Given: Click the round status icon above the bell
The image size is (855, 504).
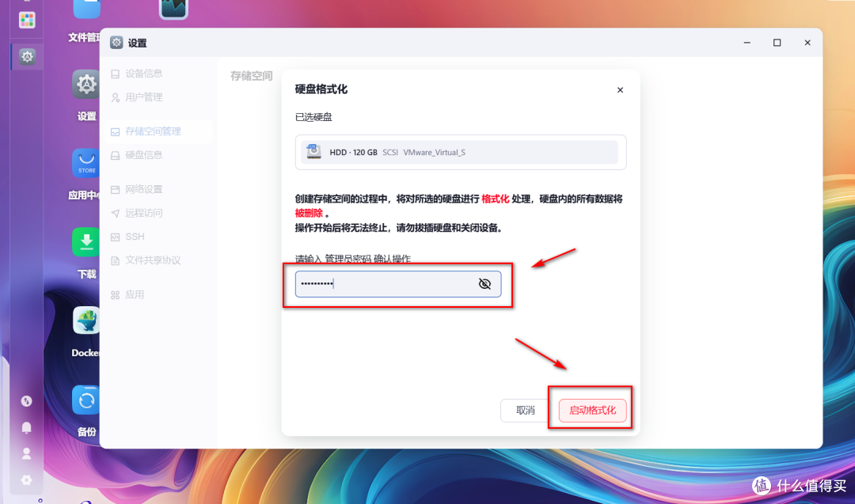Looking at the screenshot, I should (26, 401).
